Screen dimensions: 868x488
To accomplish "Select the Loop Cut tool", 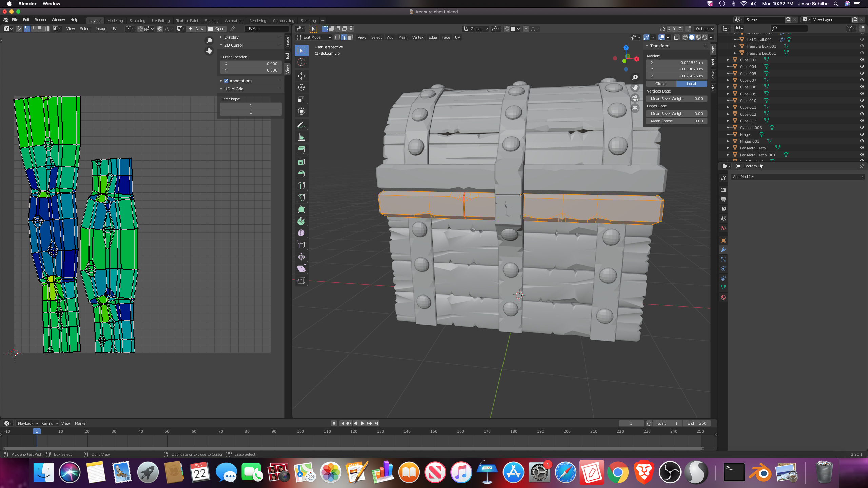I will coord(301,186).
